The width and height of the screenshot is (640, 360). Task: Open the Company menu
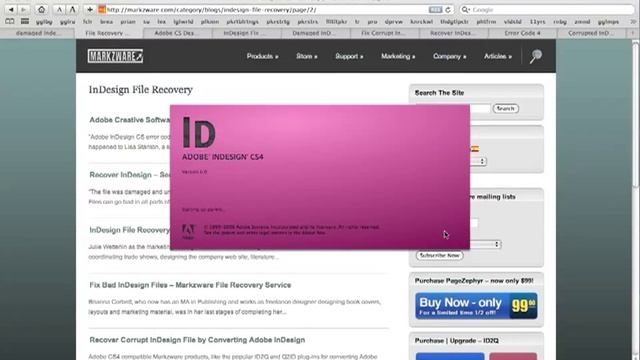coord(449,56)
